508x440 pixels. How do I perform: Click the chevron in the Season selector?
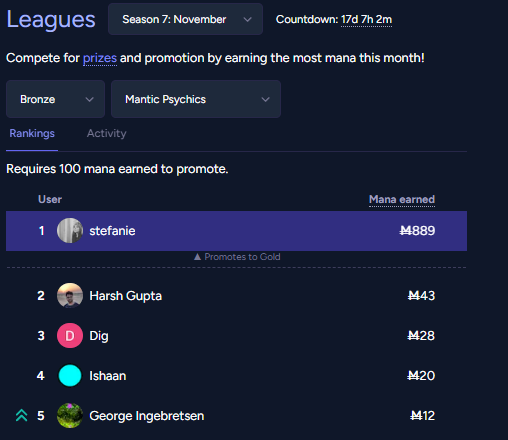pyautogui.click(x=247, y=19)
